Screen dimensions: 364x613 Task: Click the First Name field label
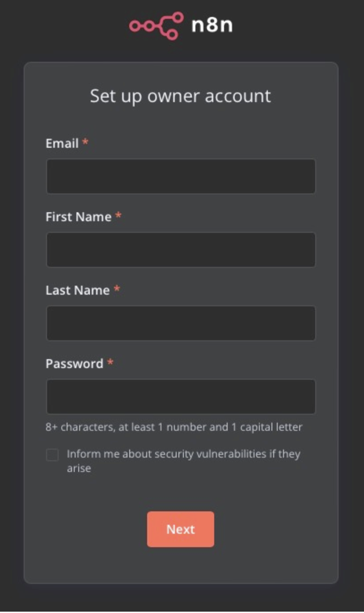click(78, 217)
